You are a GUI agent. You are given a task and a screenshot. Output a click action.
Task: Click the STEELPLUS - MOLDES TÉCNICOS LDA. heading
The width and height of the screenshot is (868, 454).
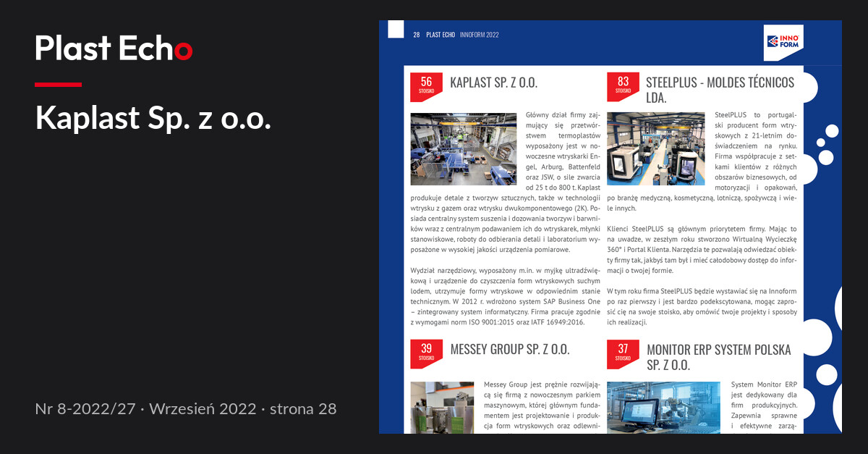[x=720, y=90]
